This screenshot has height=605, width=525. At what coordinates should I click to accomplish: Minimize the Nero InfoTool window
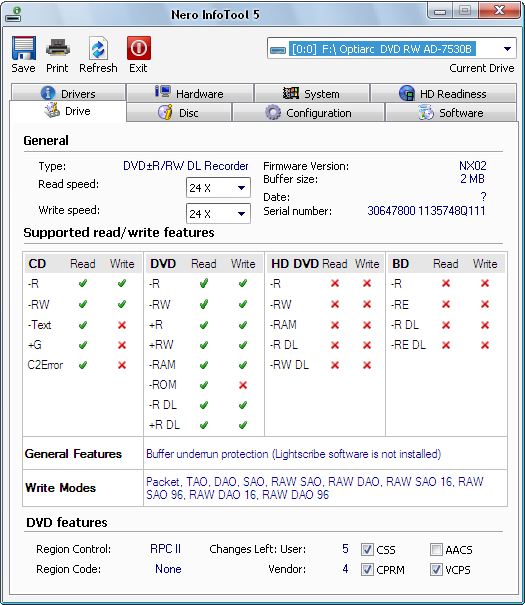pyautogui.click(x=440, y=11)
